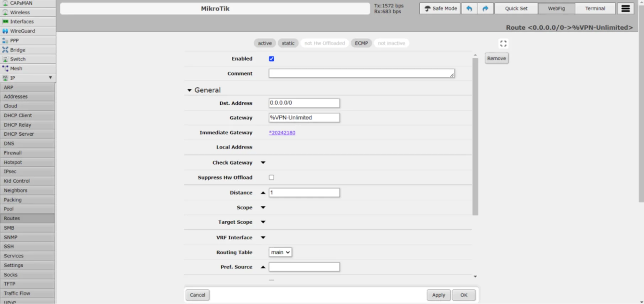This screenshot has height=304, width=644.
Task: Click the Dst. Address input field
Action: (x=304, y=103)
